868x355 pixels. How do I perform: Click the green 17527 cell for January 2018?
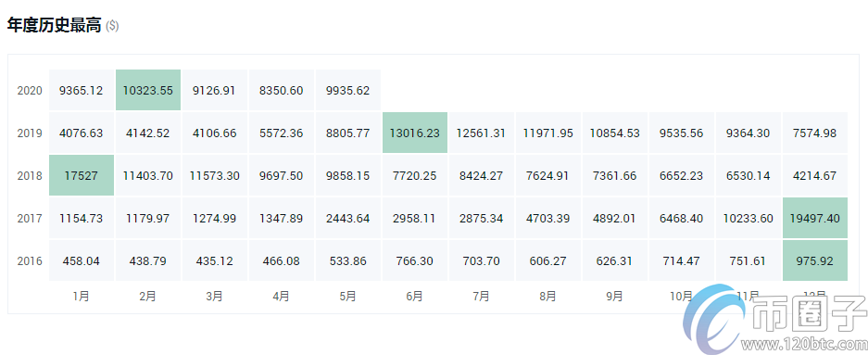point(82,175)
